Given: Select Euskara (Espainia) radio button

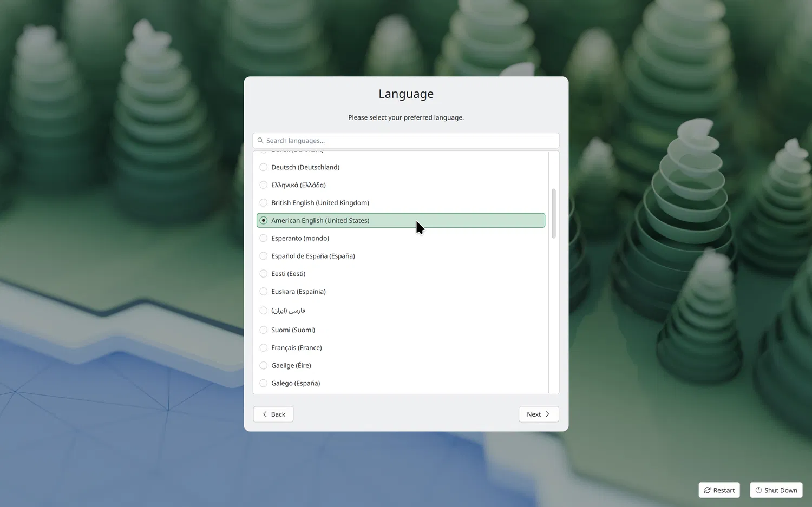Looking at the screenshot, I should pyautogui.click(x=264, y=292).
